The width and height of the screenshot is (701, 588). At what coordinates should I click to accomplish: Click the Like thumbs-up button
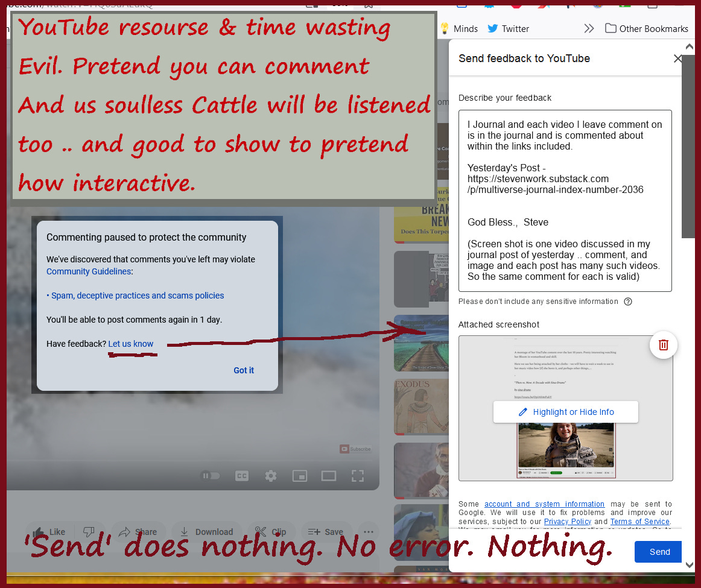[x=49, y=532]
